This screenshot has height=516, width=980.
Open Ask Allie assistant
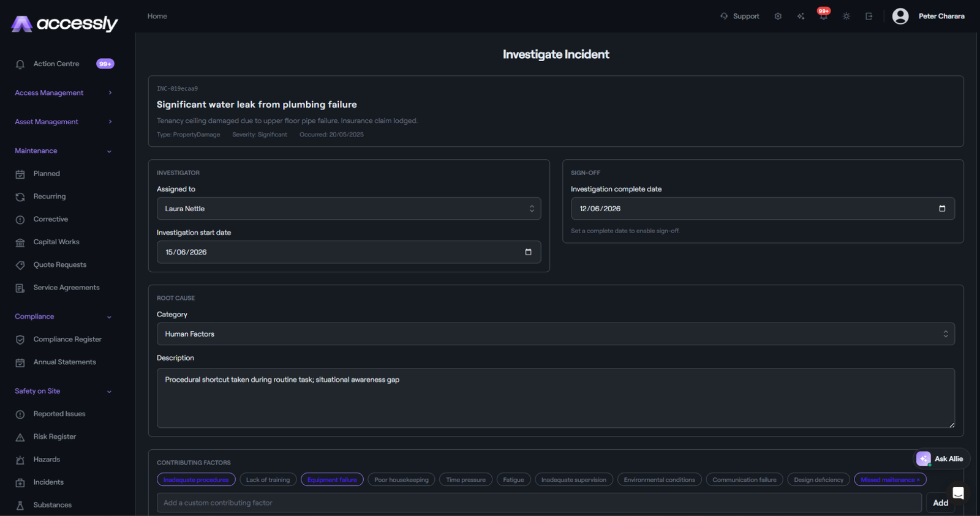(942, 458)
